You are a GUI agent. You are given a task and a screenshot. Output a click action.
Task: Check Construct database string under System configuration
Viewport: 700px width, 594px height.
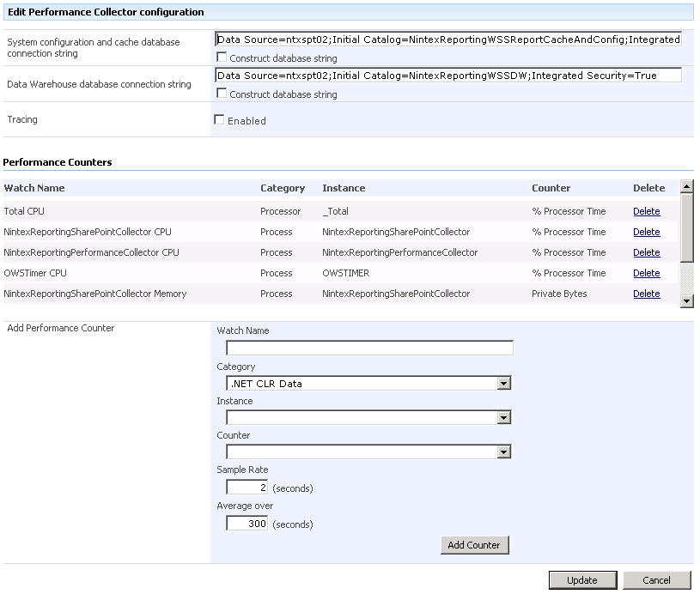point(222,58)
